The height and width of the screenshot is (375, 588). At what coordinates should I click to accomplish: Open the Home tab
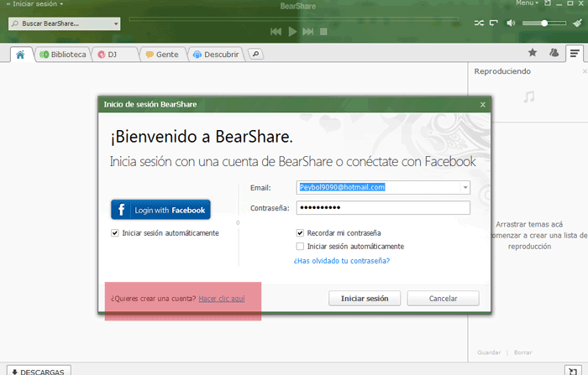click(21, 55)
